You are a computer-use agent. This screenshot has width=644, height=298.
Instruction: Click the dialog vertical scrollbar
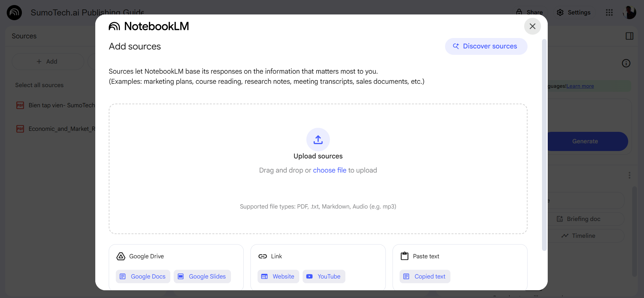544,145
